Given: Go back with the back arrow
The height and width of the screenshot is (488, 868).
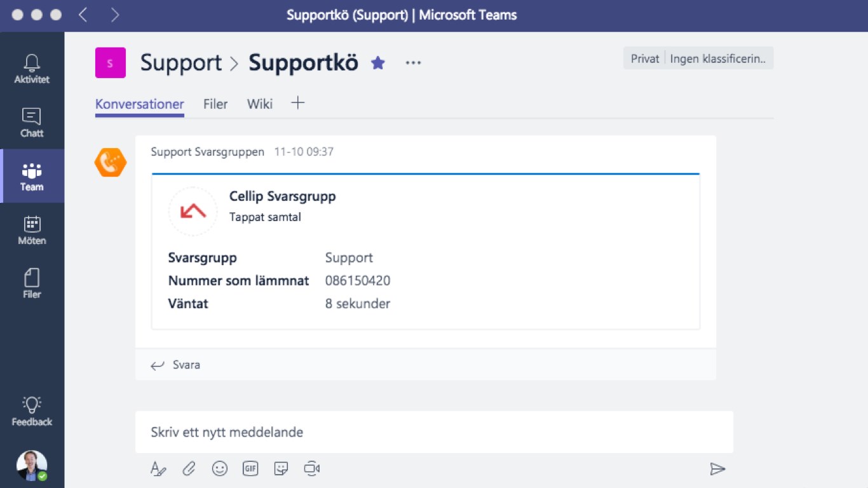Looking at the screenshot, I should [83, 15].
